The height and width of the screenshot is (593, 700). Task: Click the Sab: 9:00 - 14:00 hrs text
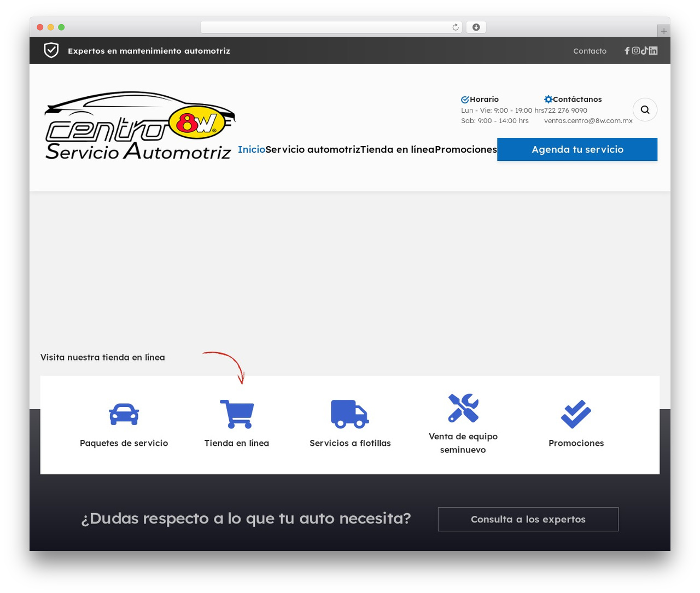coord(495,121)
